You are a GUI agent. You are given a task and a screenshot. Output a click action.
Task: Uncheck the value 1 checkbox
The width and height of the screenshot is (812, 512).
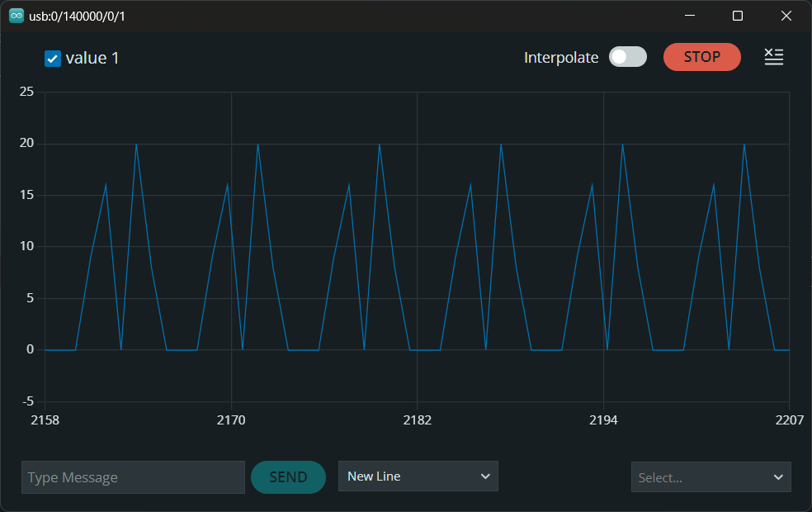pyautogui.click(x=53, y=59)
